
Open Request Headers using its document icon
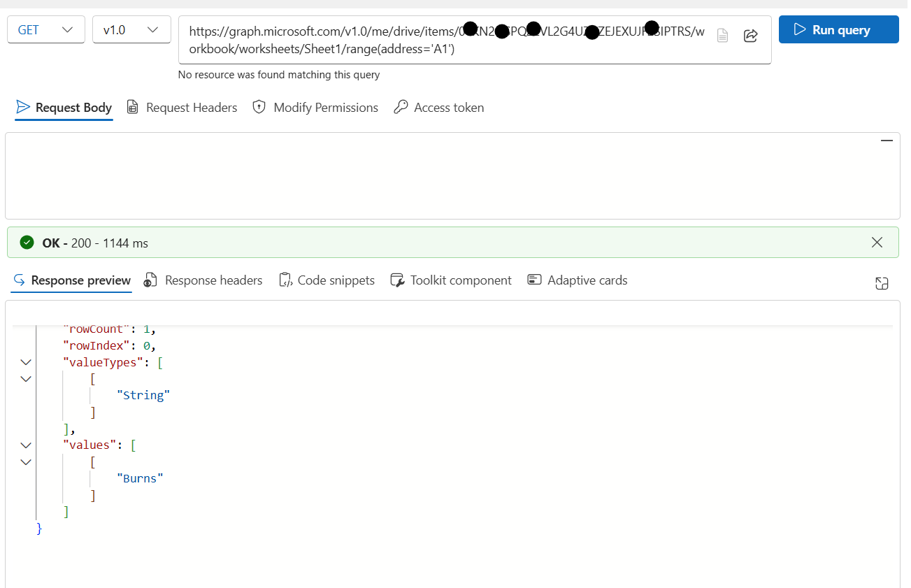coord(132,107)
